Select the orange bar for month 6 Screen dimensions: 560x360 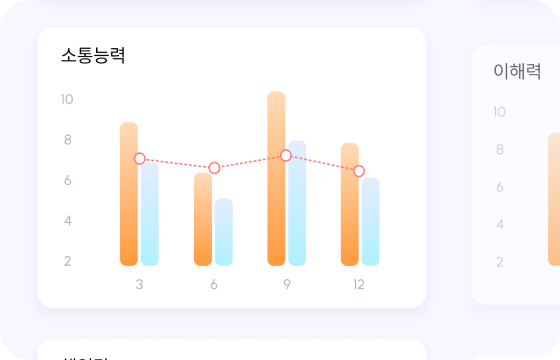coord(203,219)
